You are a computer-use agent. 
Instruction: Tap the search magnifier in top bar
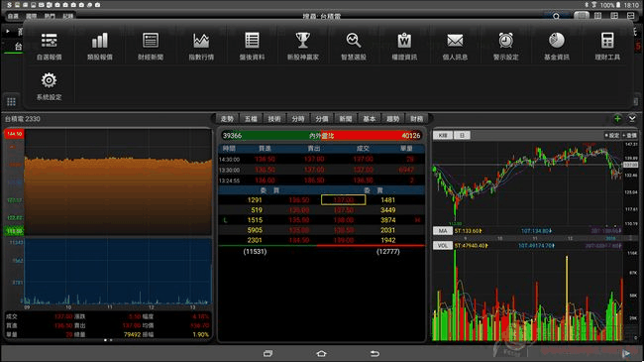[x=556, y=16]
